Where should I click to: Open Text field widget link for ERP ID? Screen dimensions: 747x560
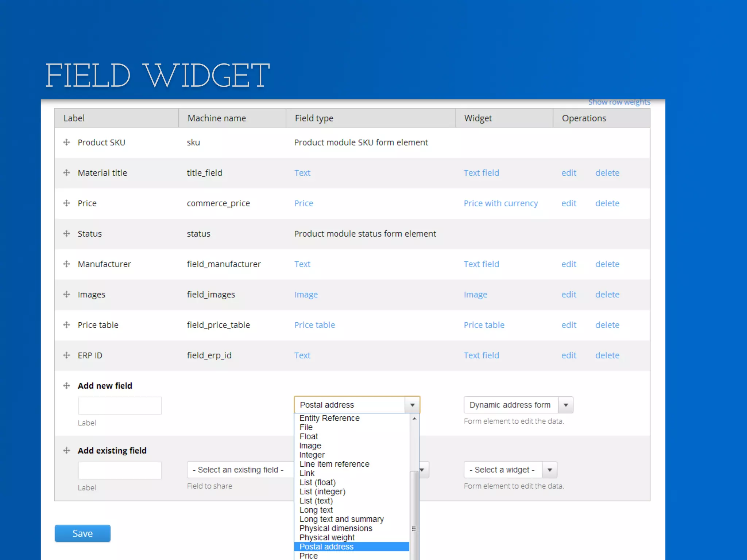click(x=481, y=355)
